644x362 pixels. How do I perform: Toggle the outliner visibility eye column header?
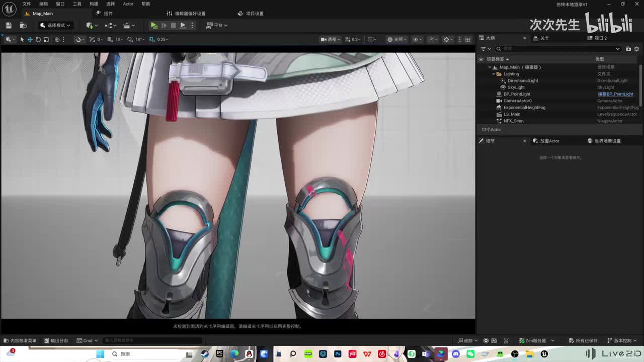click(480, 59)
